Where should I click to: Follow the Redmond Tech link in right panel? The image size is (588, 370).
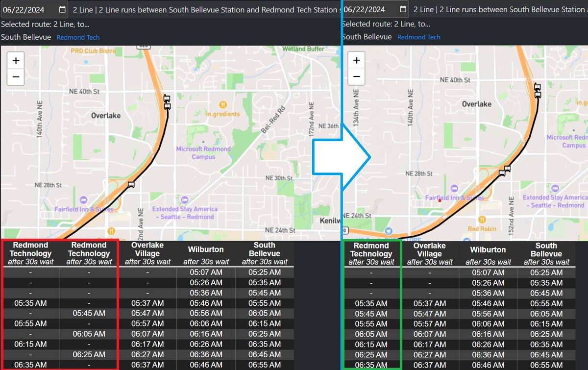tap(418, 37)
